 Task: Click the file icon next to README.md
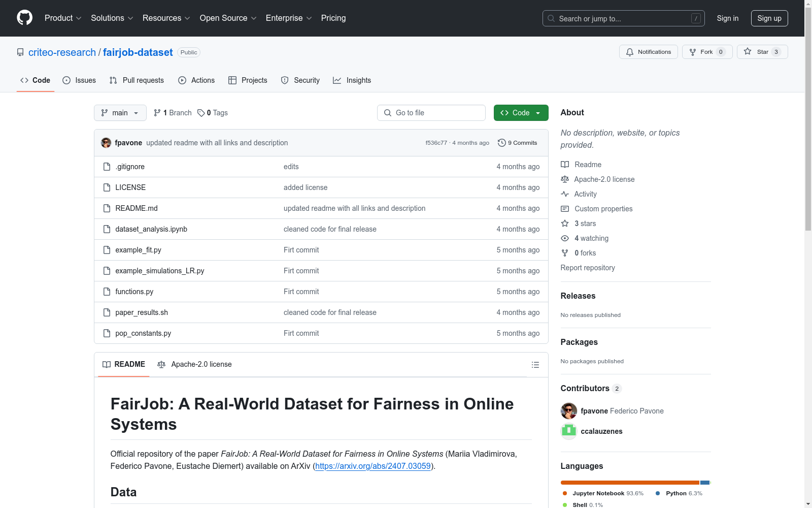[107, 208]
